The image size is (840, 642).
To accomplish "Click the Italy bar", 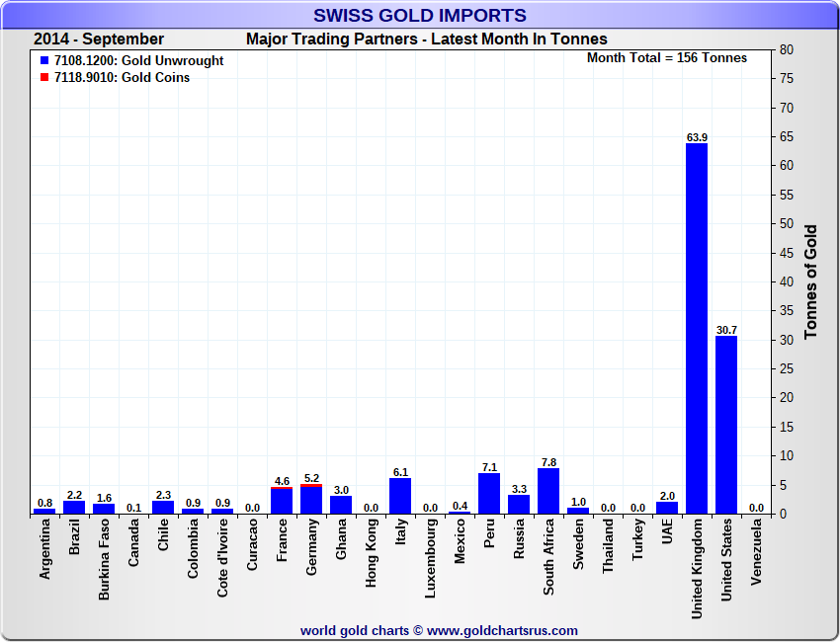I will pos(400,496).
